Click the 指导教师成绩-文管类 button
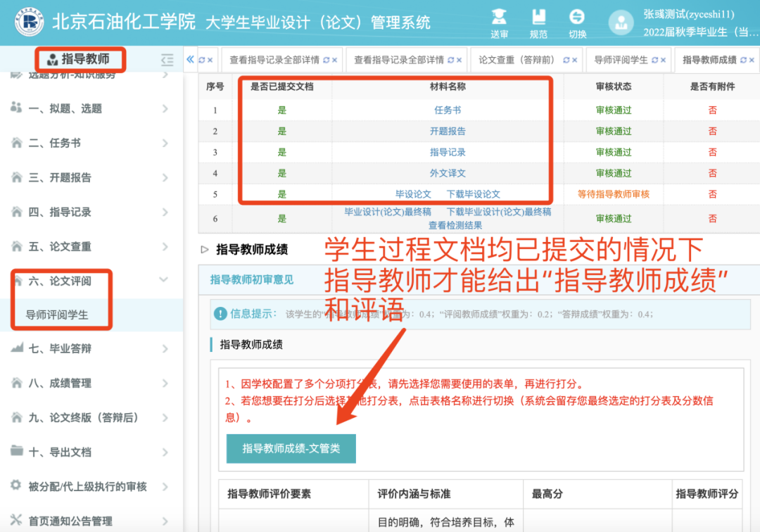Image resolution: width=760 pixels, height=532 pixels. point(291,448)
